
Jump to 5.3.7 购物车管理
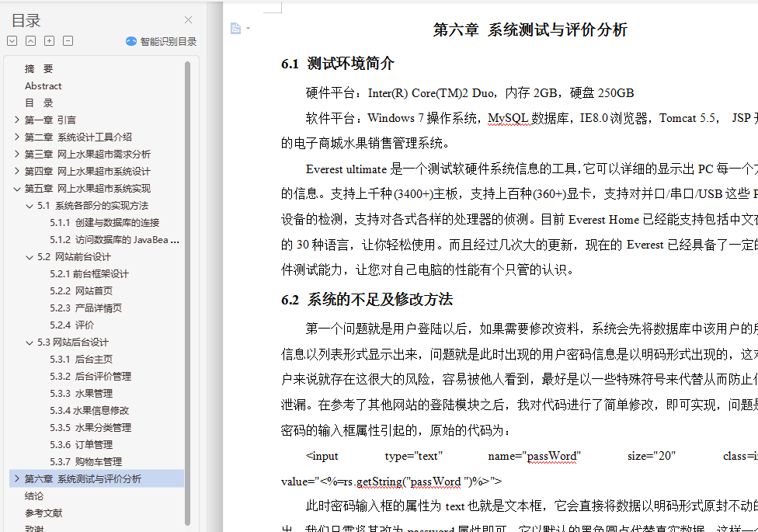point(85,462)
